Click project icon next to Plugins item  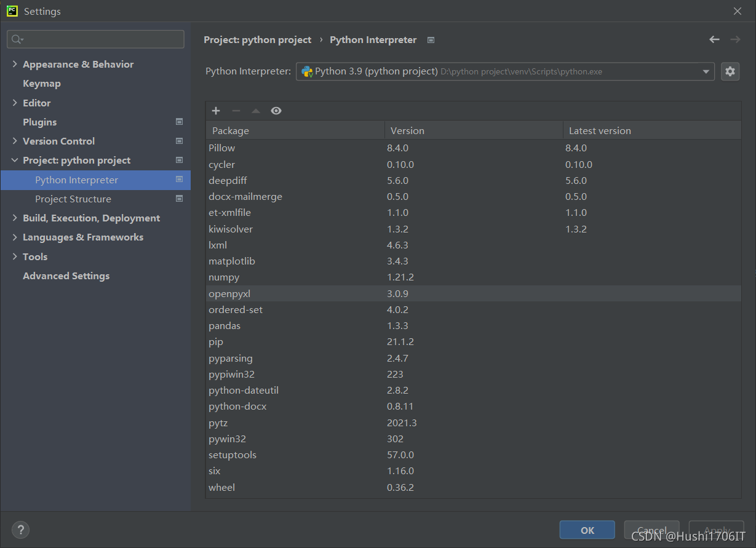(179, 122)
